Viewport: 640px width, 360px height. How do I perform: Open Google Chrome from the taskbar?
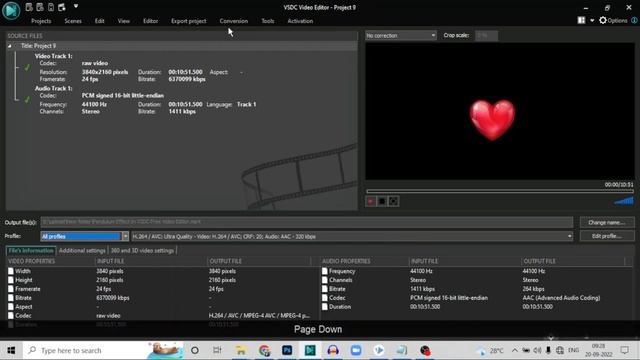264,350
